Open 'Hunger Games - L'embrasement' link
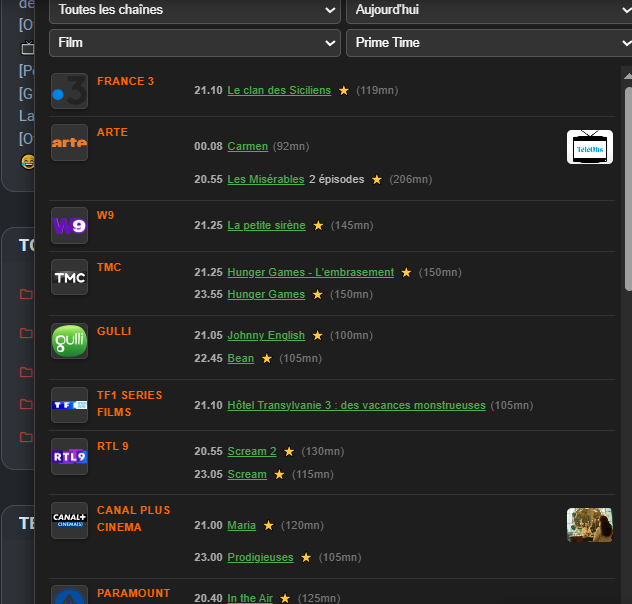Viewport: 632px width, 604px height. (310, 272)
